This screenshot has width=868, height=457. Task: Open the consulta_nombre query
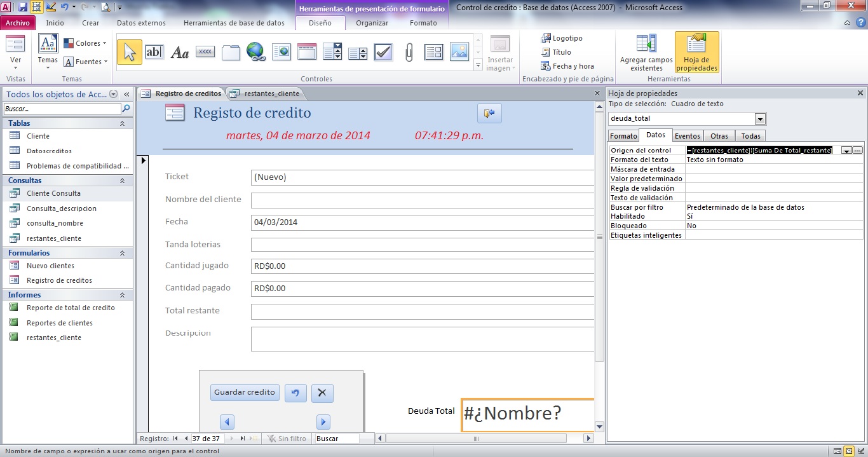point(55,223)
